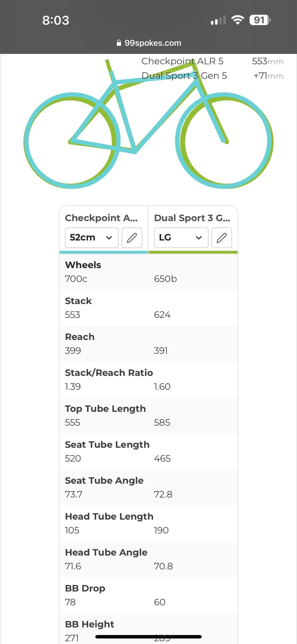Viewport: 297px width, 644px height.
Task: Tap the cellular signal bars icon
Action: pyautogui.click(x=218, y=20)
